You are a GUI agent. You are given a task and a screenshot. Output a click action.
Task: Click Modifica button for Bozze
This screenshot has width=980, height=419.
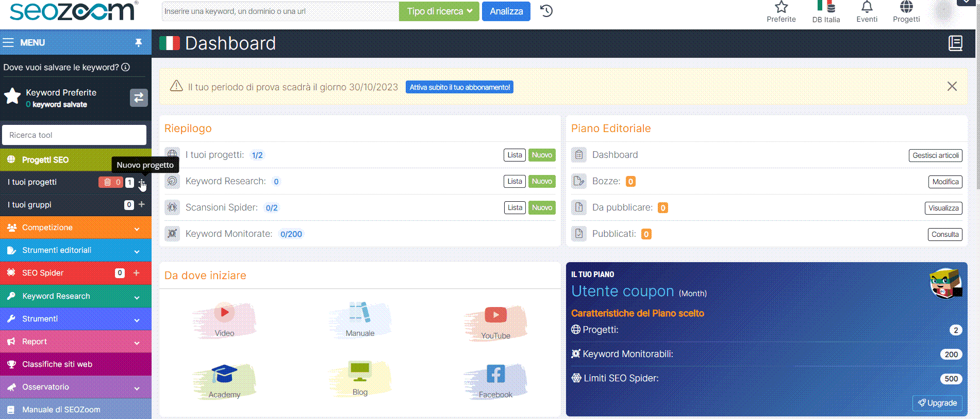[x=945, y=182]
